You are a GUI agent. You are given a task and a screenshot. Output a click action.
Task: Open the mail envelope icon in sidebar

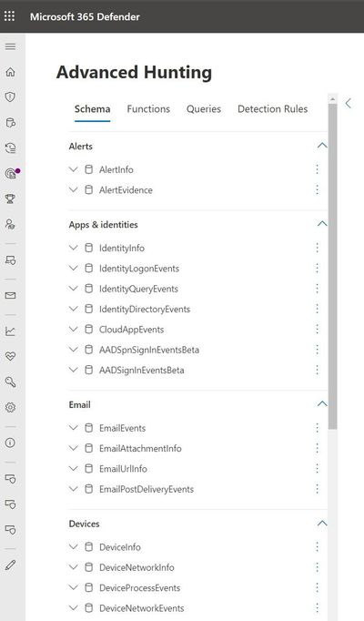click(x=10, y=295)
